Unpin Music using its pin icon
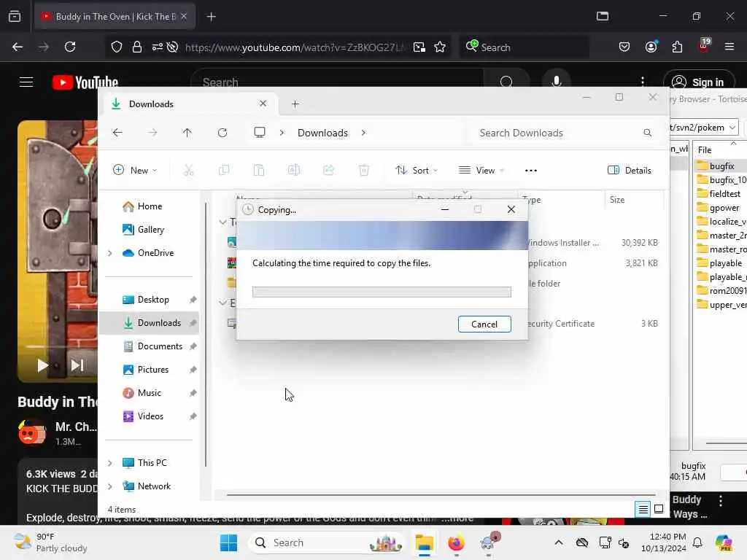747x560 pixels. tap(193, 393)
